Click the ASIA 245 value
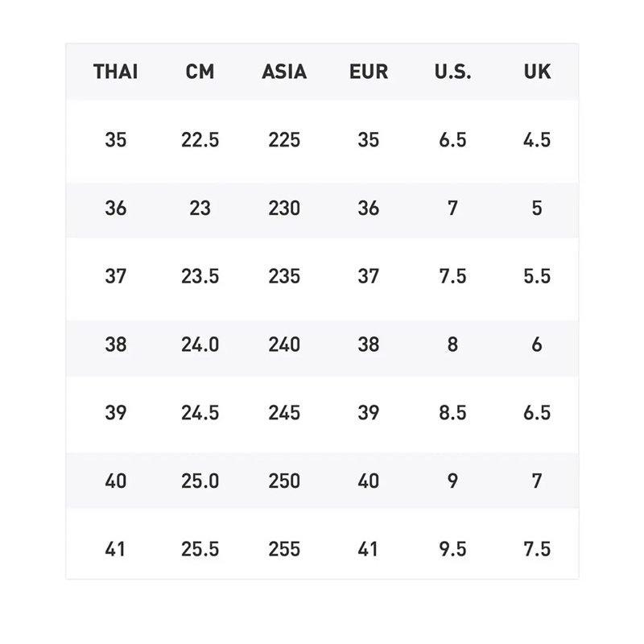644x644 pixels. pyautogui.click(x=284, y=413)
